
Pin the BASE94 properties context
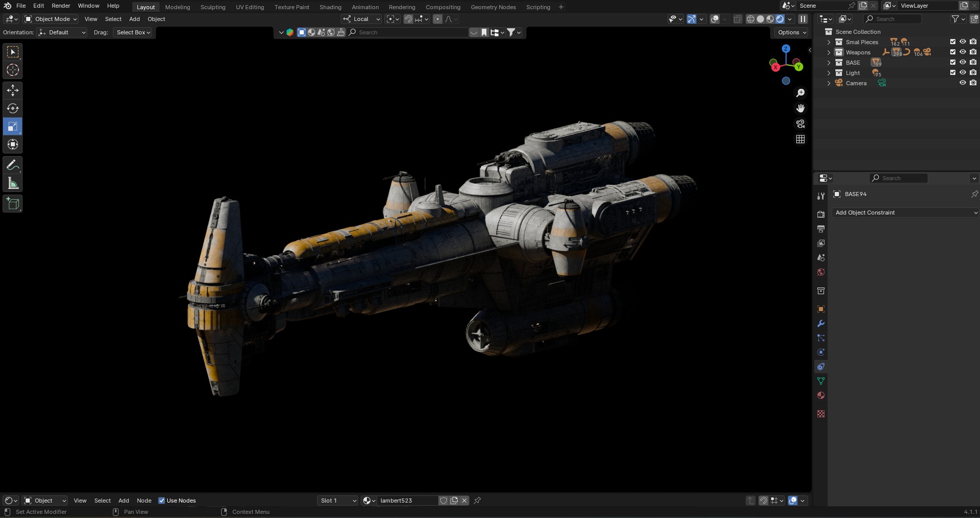coord(974,194)
